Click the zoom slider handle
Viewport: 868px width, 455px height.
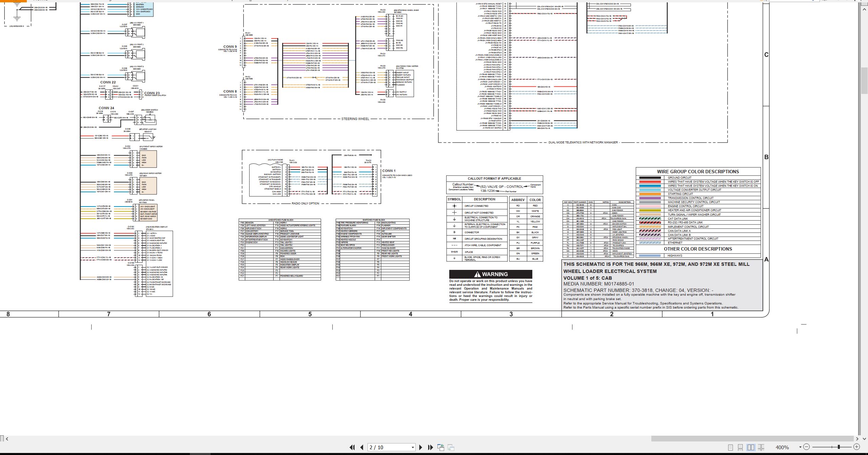coord(839,447)
